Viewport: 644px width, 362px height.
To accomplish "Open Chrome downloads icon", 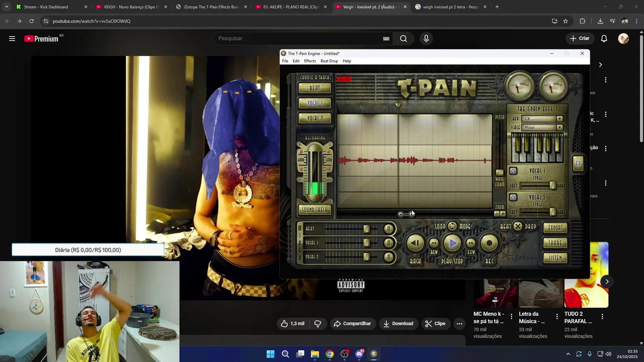I will pos(600,21).
